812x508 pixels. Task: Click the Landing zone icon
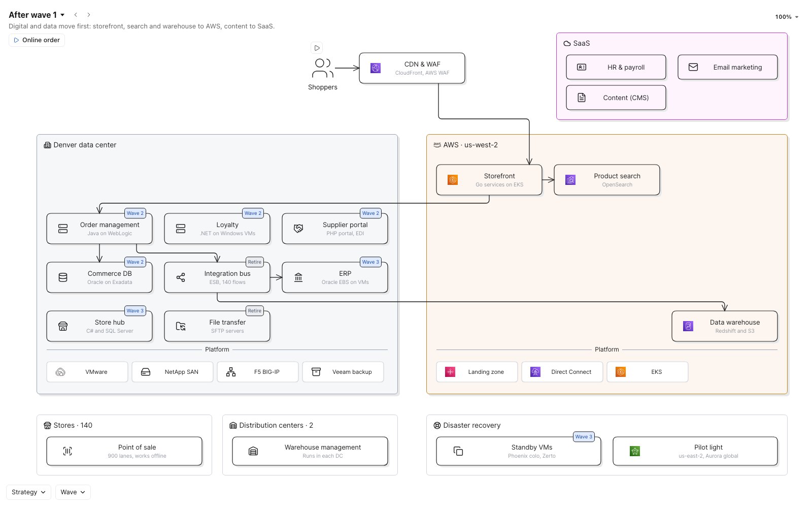tap(450, 372)
